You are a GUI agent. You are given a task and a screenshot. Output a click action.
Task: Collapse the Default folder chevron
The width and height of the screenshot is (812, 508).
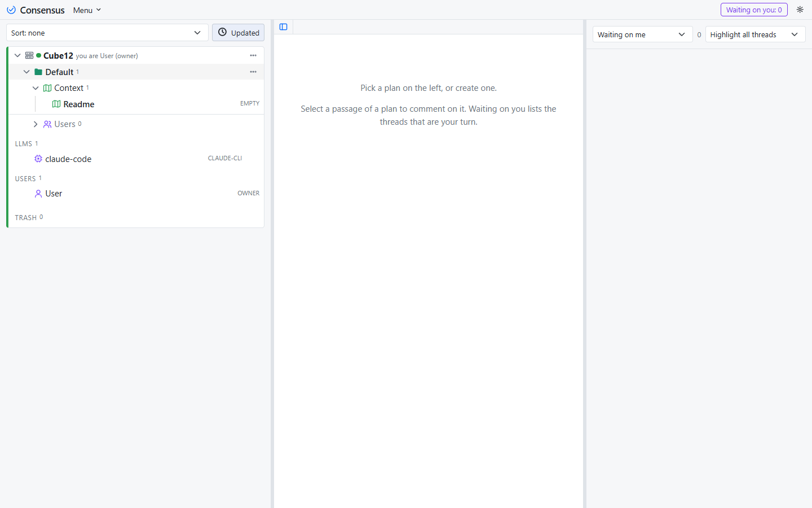[27, 72]
